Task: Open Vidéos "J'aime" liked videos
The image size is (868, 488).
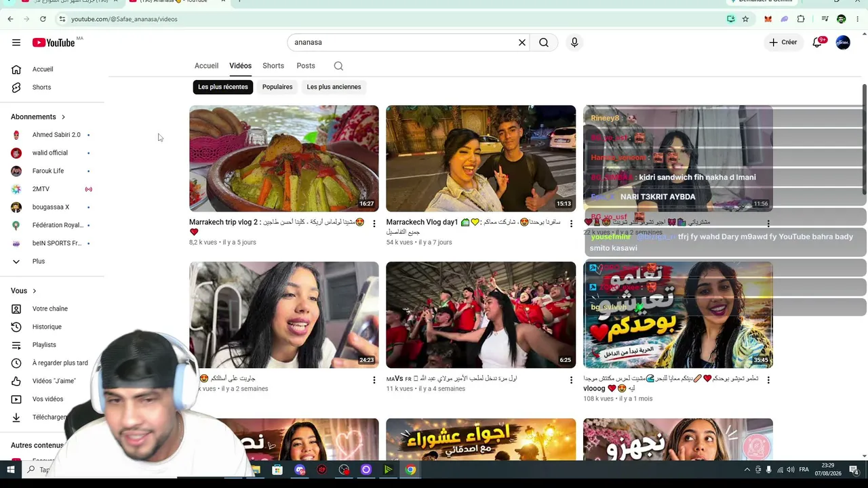Action: tap(54, 381)
